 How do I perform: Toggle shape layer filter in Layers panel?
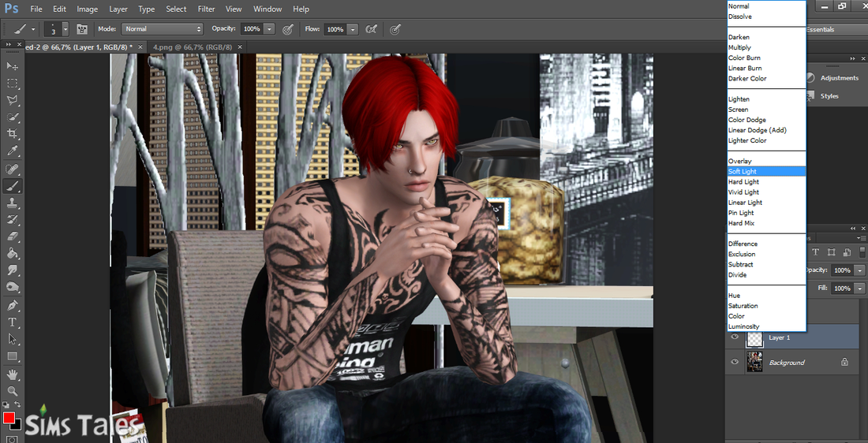pyautogui.click(x=831, y=252)
